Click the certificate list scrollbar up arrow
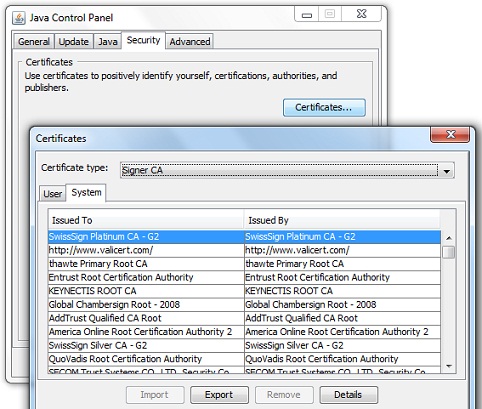The width and height of the screenshot is (482, 409). (x=449, y=238)
